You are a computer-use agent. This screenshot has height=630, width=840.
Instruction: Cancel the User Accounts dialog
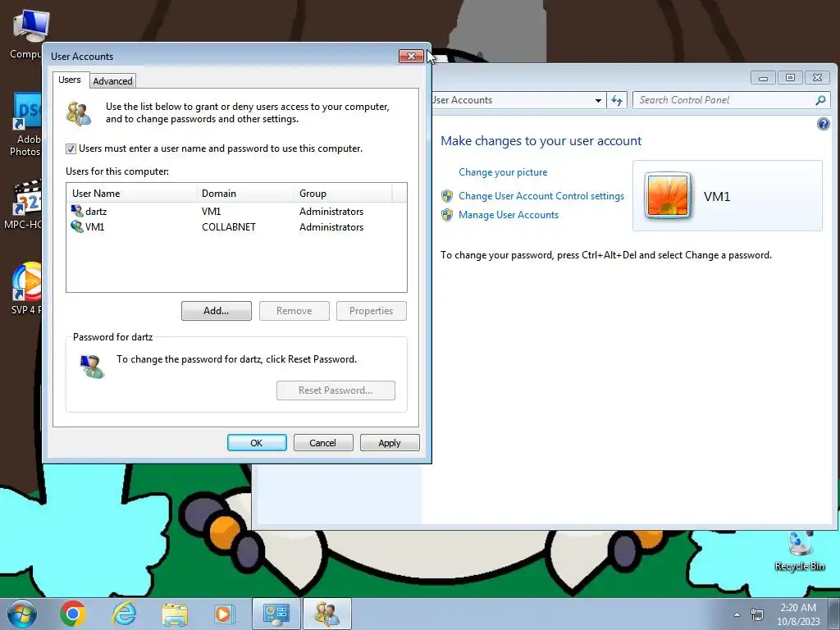(x=323, y=443)
